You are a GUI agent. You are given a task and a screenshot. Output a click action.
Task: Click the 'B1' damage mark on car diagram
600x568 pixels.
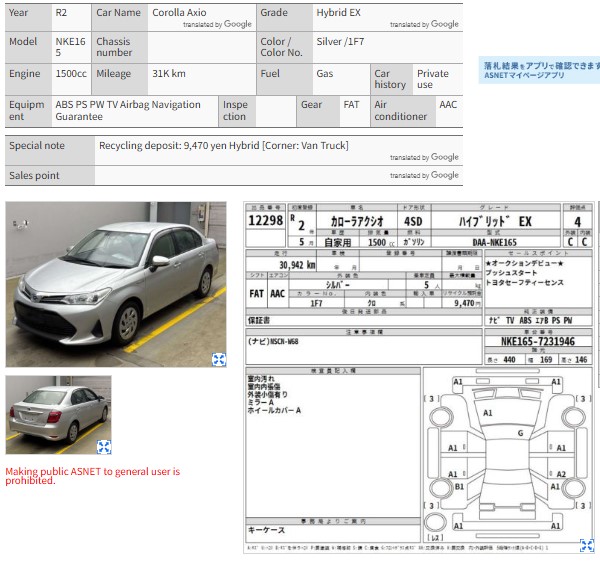point(459,486)
